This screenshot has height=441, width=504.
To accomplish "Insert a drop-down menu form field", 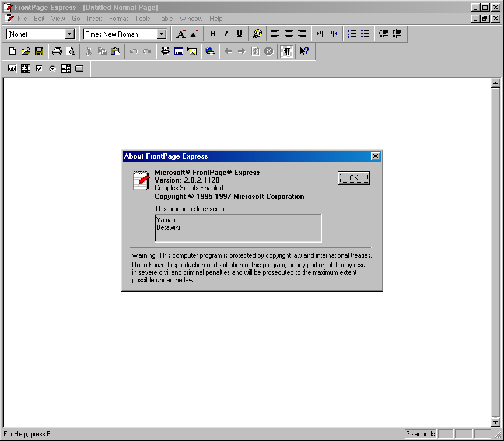I will pos(66,68).
